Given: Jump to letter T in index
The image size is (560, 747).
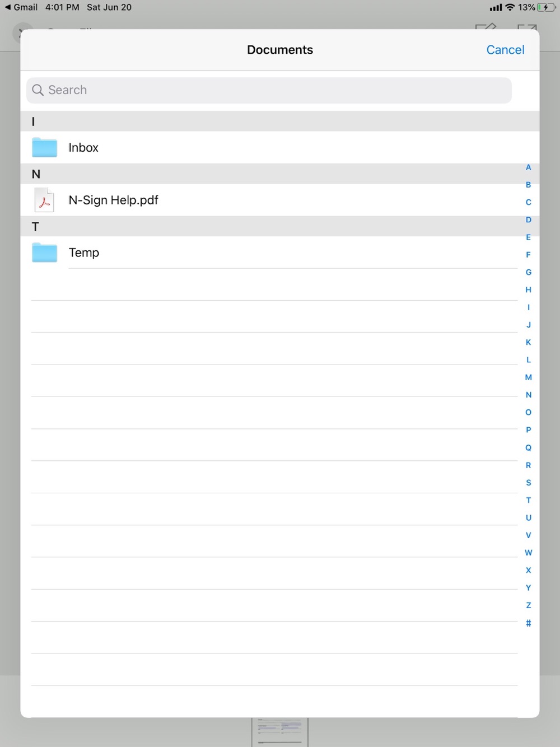Looking at the screenshot, I should click(528, 500).
